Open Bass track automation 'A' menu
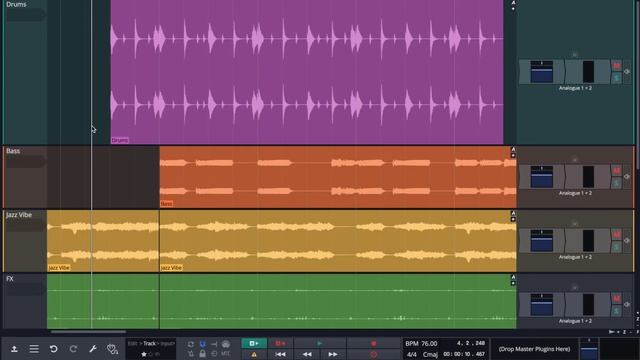This screenshot has width=640, height=360. click(x=513, y=149)
